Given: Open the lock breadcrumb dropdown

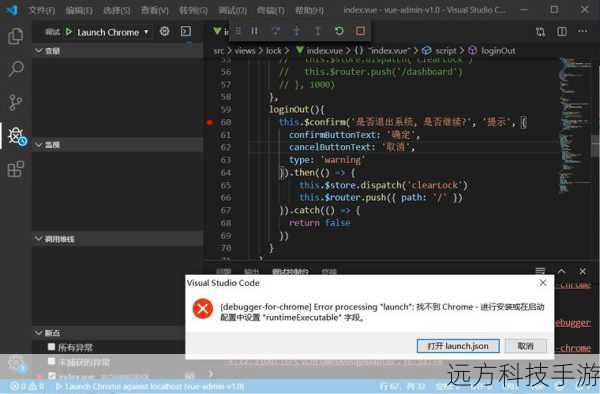Looking at the screenshot, I should 274,51.
